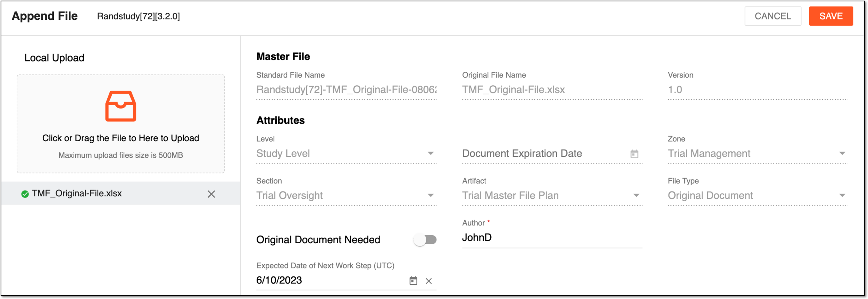Open the Section dropdown showing Trial Oversight

[x=346, y=196]
